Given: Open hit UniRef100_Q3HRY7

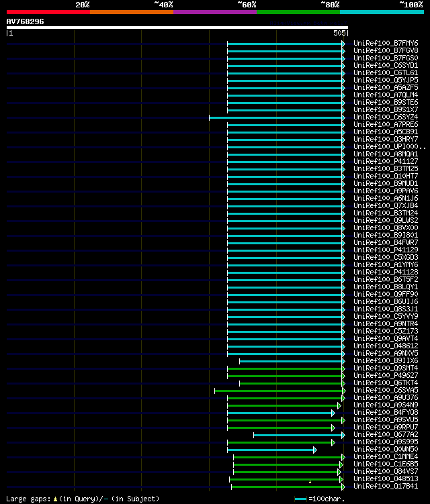Looking at the screenshot, I should coord(386,139).
